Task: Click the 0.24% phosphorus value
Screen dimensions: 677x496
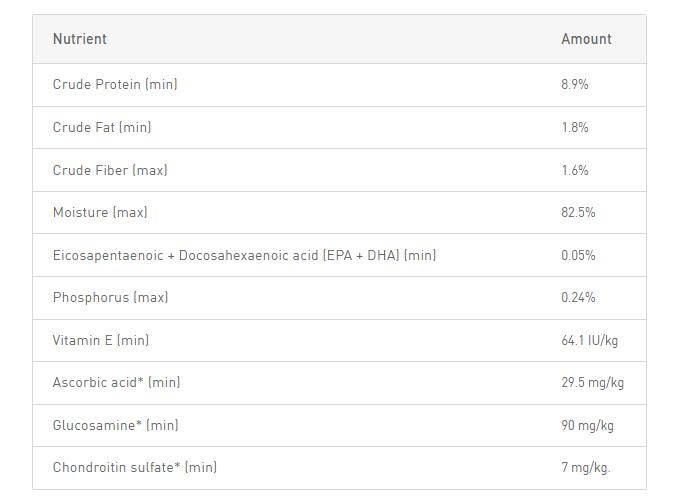Action: click(x=578, y=297)
